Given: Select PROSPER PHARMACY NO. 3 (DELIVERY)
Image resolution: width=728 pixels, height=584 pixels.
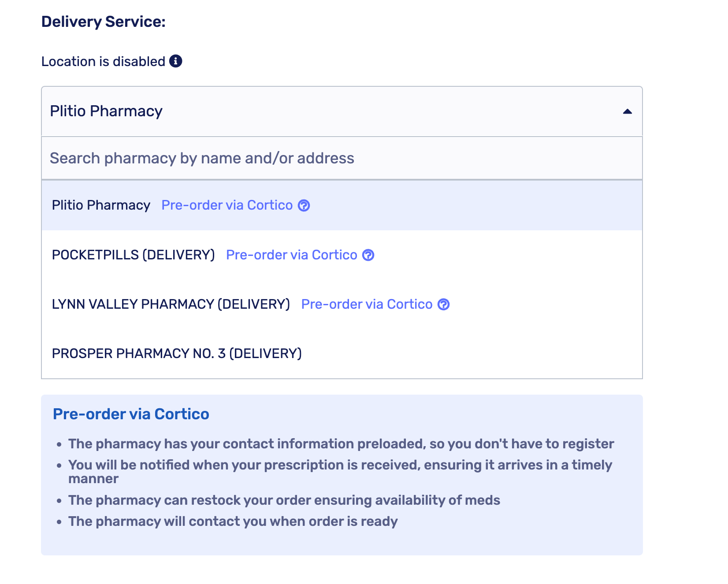Looking at the screenshot, I should tap(177, 354).
